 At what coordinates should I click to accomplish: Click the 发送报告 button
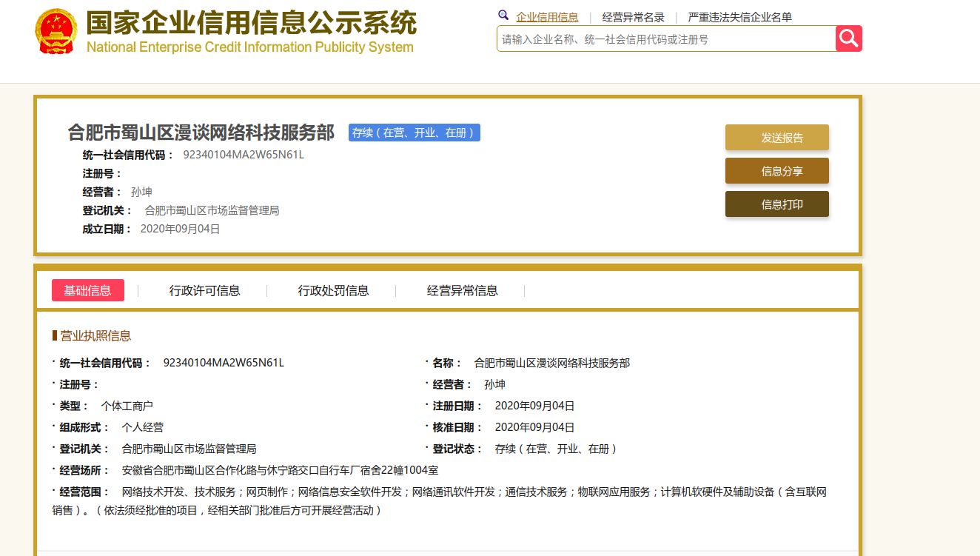point(777,138)
